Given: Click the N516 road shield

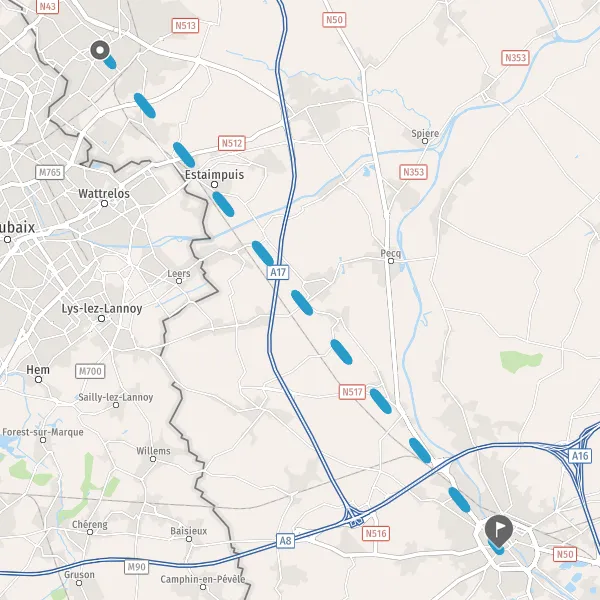Looking at the screenshot, I should pyautogui.click(x=375, y=533).
